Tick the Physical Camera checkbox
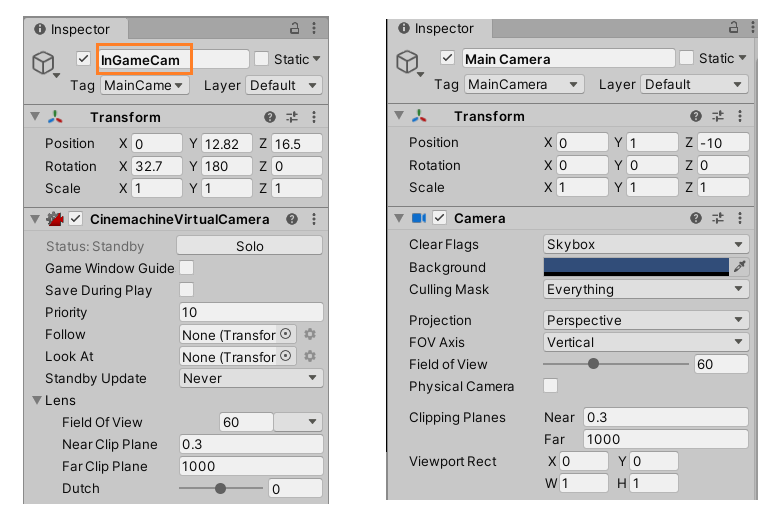Viewport: 773px width, 509px height. pos(550,386)
